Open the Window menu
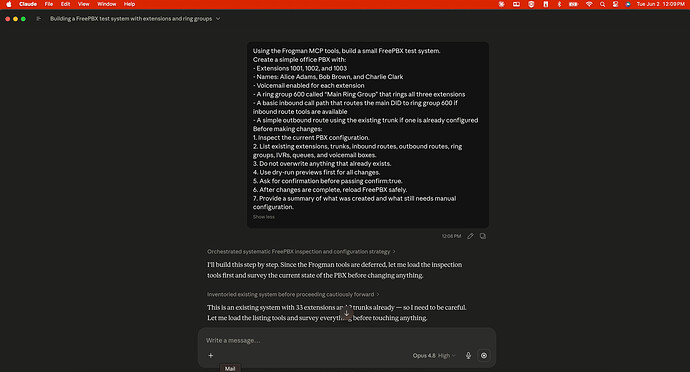The width and height of the screenshot is (690, 372). [106, 4]
